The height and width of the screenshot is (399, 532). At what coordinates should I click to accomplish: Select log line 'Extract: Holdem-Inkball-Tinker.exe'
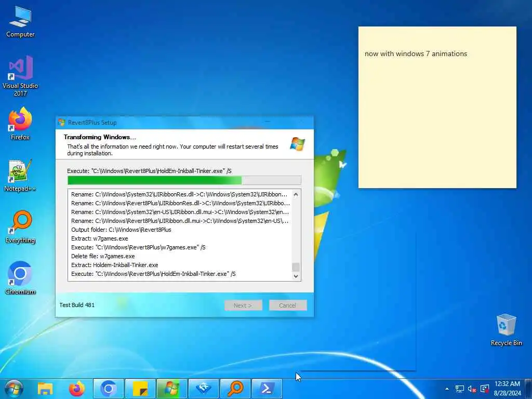point(115,265)
